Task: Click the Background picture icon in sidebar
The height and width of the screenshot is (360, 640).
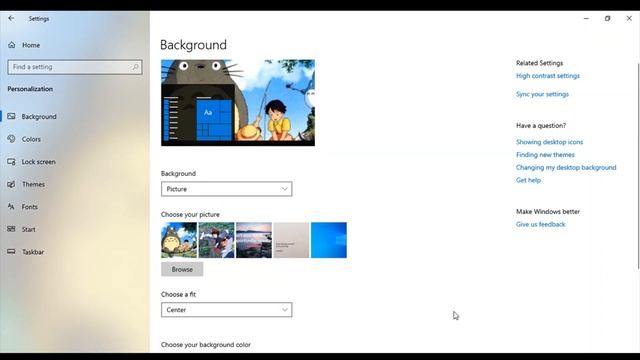Action: [x=11, y=116]
